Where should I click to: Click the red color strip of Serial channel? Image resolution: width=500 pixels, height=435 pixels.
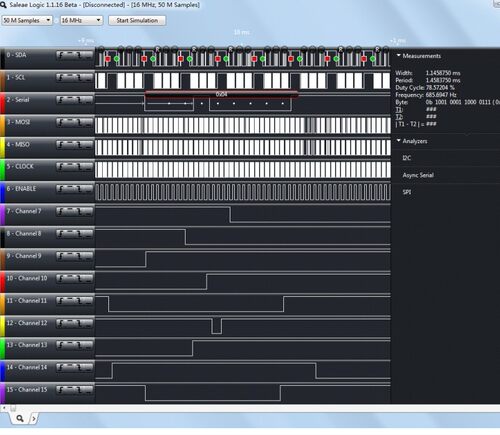[2, 103]
